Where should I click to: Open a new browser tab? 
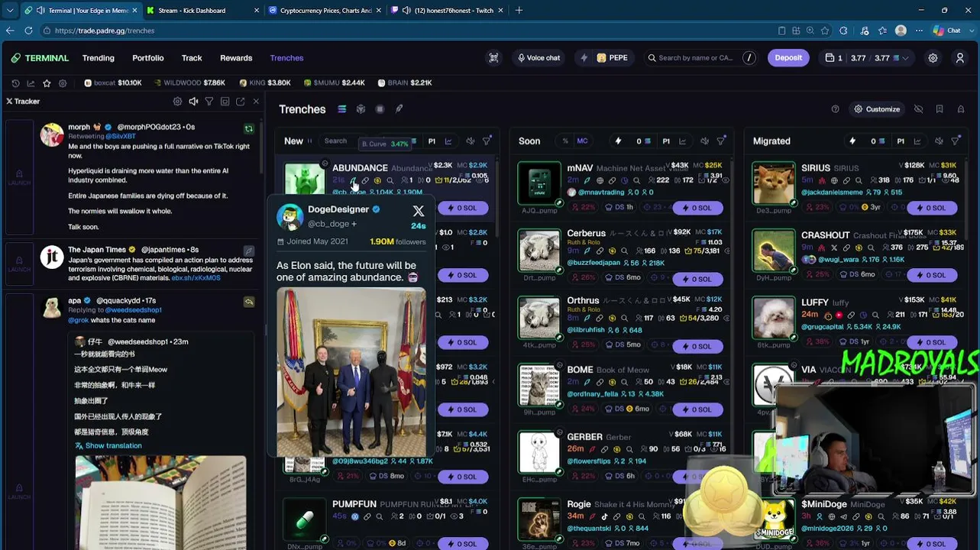(519, 11)
